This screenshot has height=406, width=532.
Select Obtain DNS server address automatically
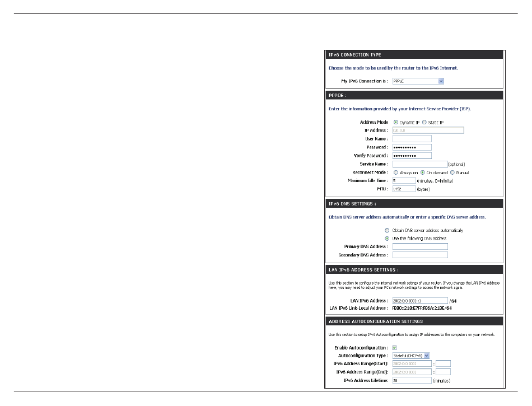pos(387,230)
